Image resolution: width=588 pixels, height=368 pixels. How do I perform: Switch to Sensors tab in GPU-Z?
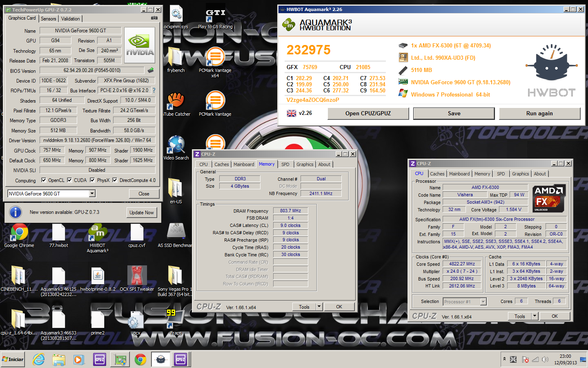pos(48,19)
